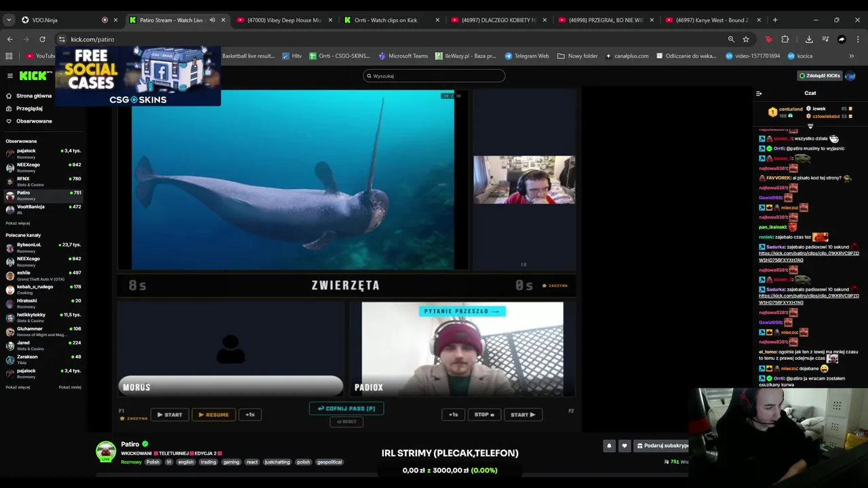Open the recommended channel RybsonLoL

pos(43,247)
